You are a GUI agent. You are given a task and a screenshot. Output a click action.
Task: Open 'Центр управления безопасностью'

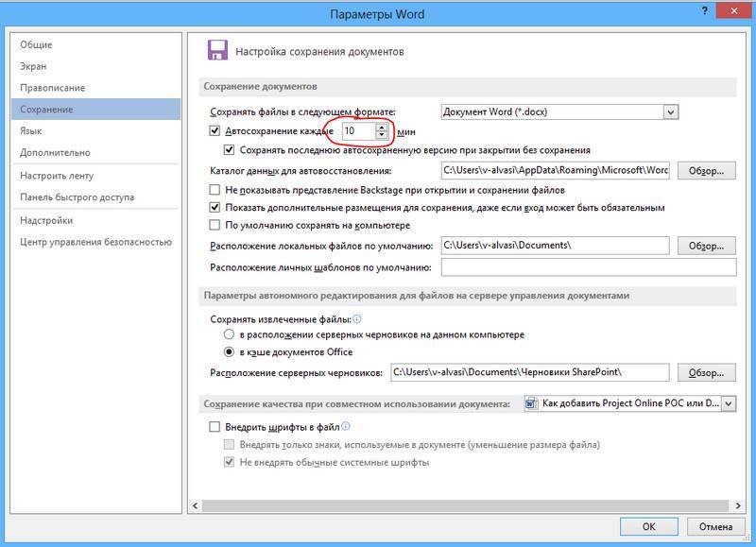[95, 242]
